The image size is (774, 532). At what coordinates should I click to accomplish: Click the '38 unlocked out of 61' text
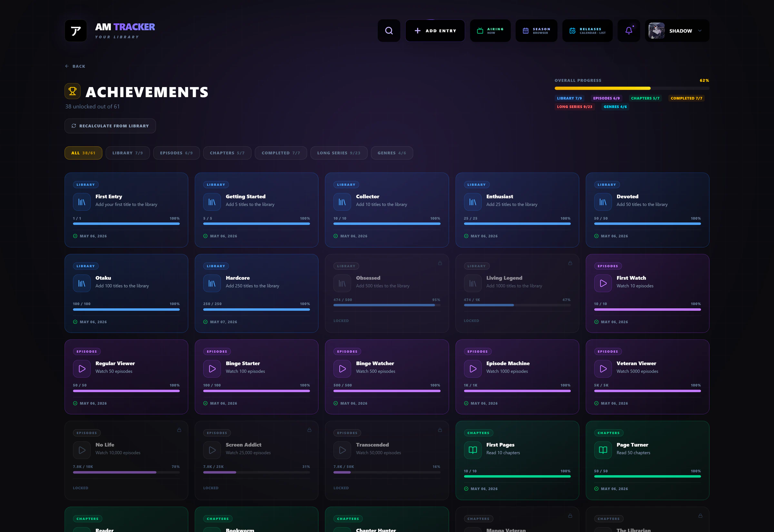(x=92, y=106)
